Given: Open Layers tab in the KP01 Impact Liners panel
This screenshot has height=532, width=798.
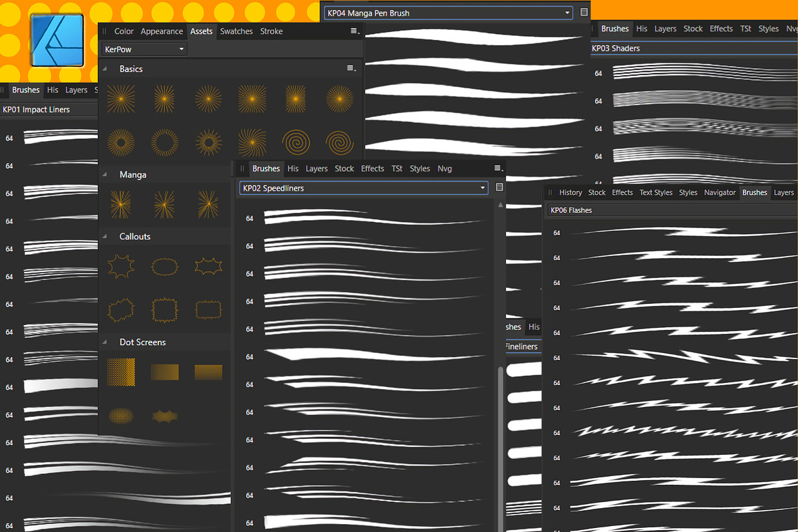Looking at the screenshot, I should coord(76,90).
